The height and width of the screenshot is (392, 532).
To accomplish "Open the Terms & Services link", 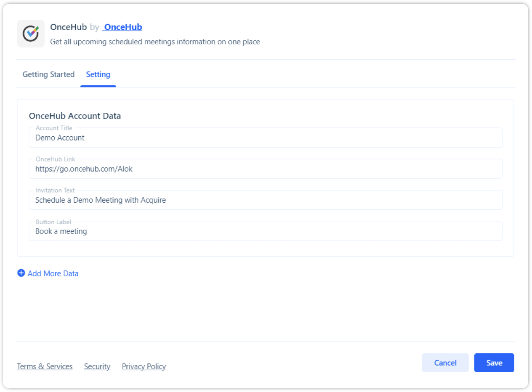I will click(x=45, y=366).
